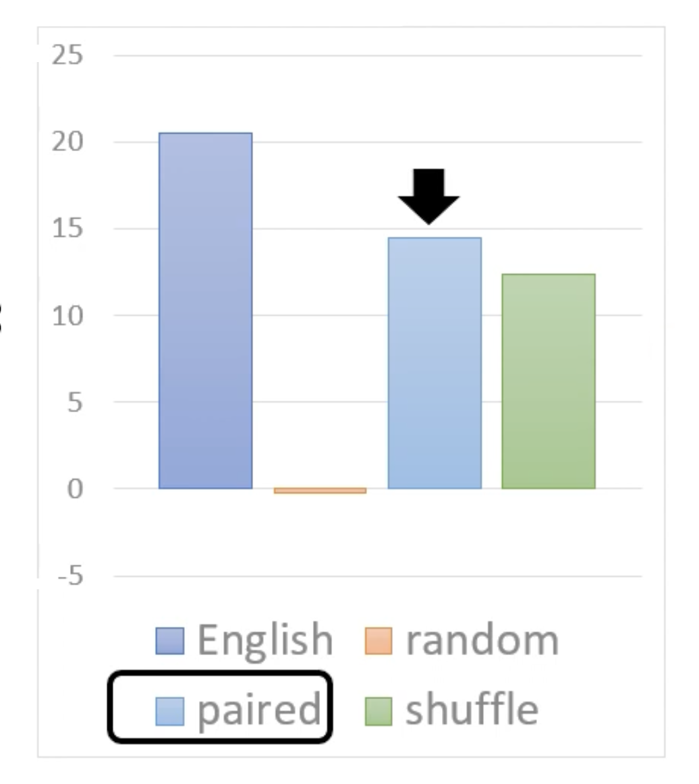The width and height of the screenshot is (699, 784).
Task: Select the small orange random bar
Action: pos(320,491)
